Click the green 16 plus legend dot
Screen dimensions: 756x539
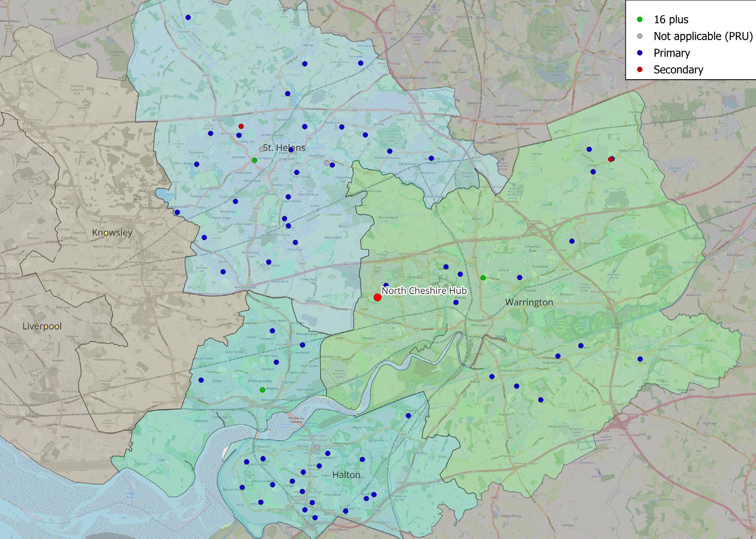click(640, 19)
